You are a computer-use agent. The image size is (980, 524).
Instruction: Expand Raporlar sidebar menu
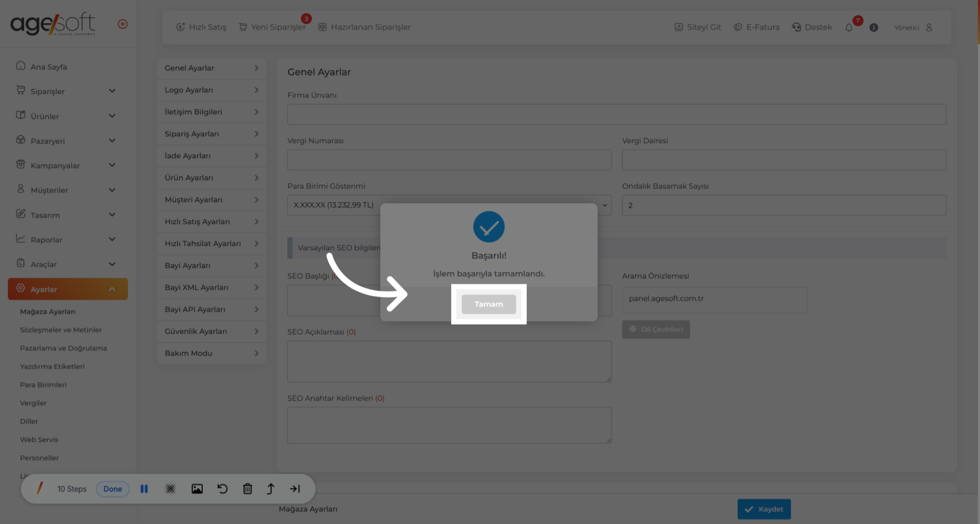click(x=68, y=239)
